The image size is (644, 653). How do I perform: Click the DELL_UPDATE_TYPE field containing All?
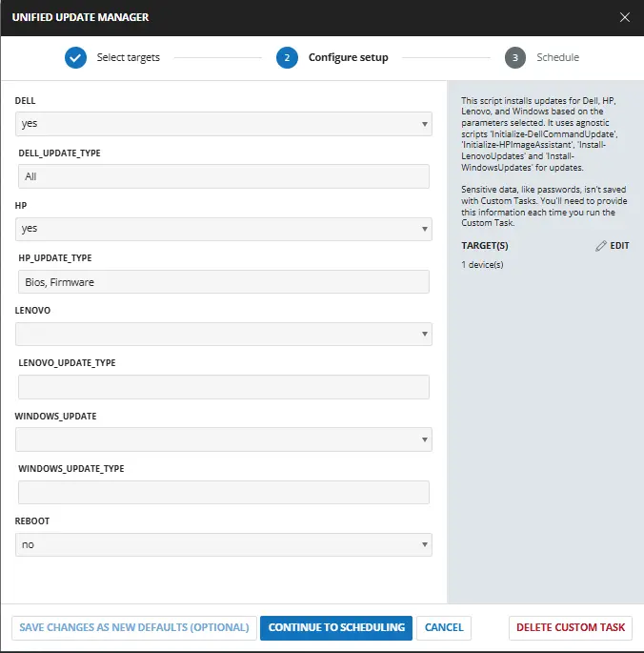[x=224, y=176]
